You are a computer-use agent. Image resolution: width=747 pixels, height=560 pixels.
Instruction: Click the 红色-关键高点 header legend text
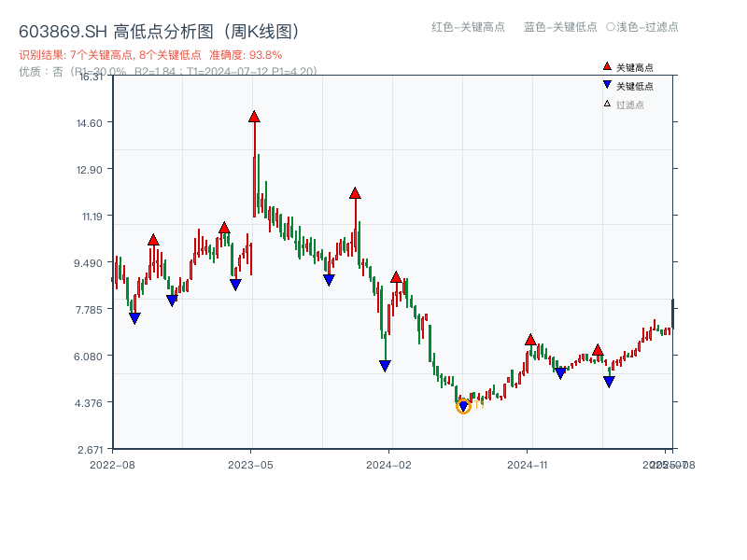(x=469, y=27)
